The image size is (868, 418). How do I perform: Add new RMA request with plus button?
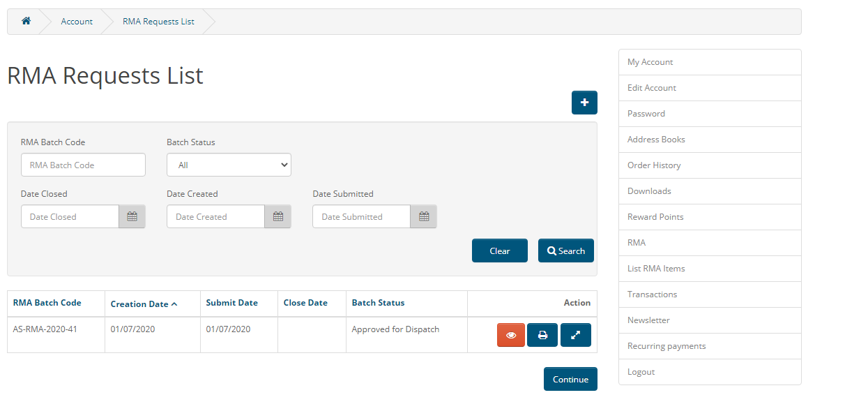tap(584, 103)
